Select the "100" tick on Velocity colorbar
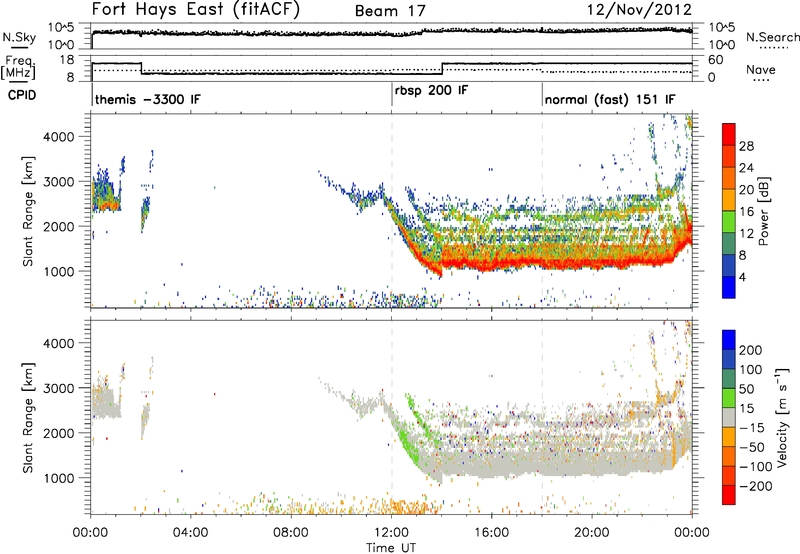The height and width of the screenshot is (554, 800). 751,369
